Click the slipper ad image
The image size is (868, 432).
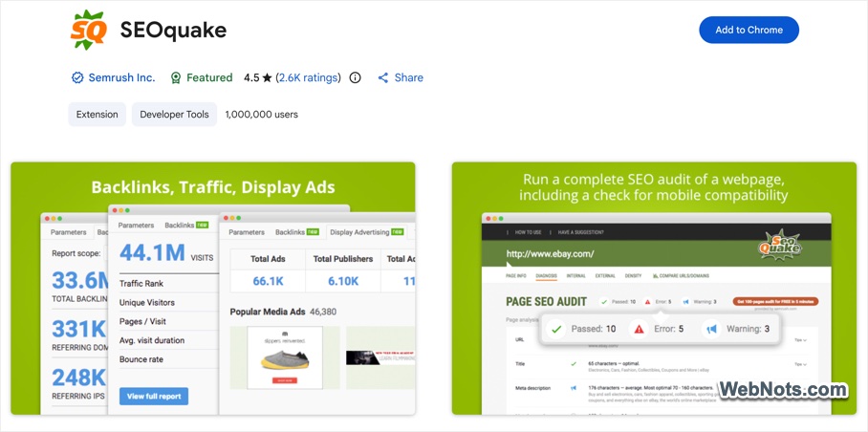point(285,357)
